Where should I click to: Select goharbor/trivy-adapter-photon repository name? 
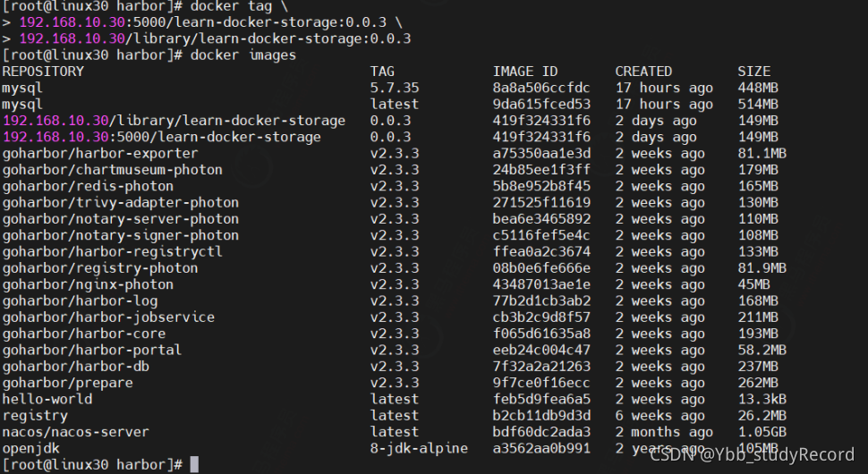click(x=121, y=202)
